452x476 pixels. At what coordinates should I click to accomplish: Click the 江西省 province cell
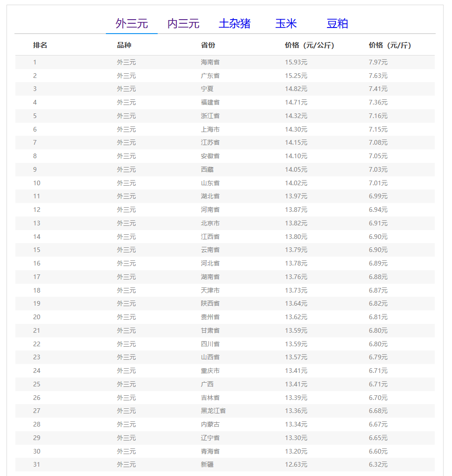coord(210,237)
